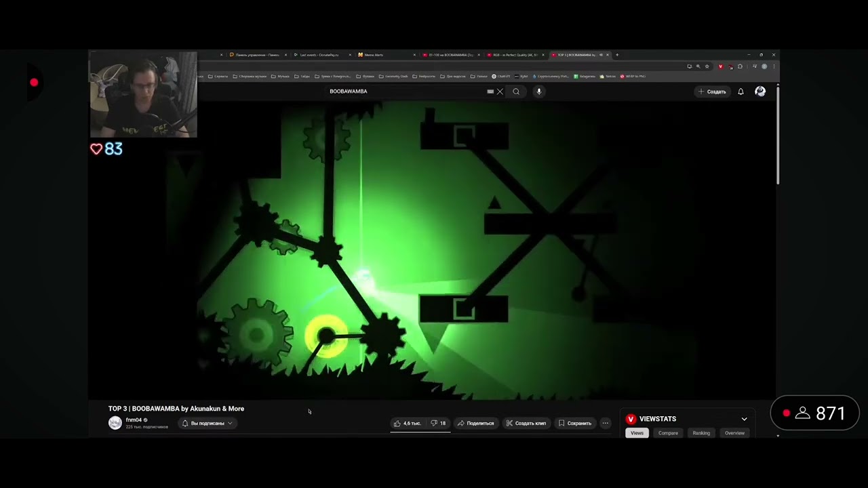Click the "Сохранить" save button

[575, 424]
